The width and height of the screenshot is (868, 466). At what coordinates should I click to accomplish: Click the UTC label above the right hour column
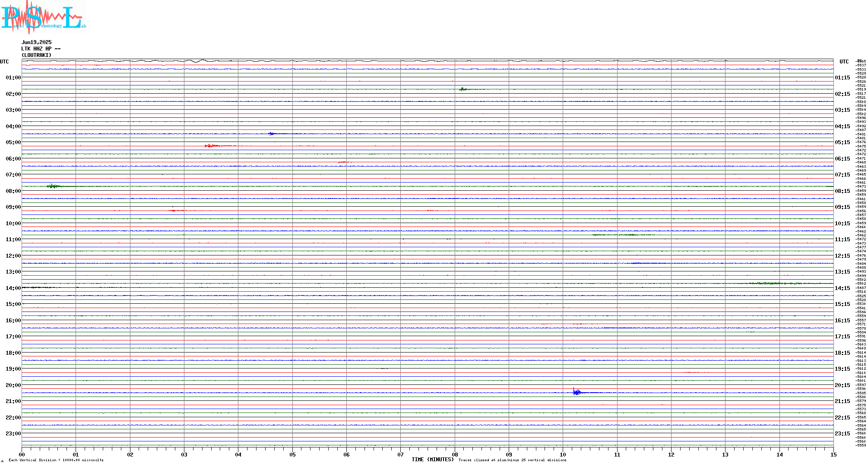coord(844,62)
